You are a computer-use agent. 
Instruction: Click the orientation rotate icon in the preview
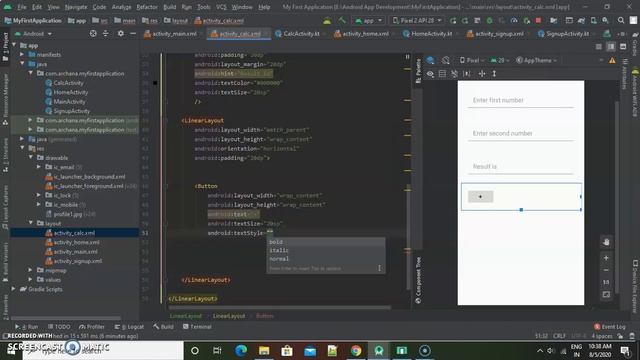click(446, 60)
